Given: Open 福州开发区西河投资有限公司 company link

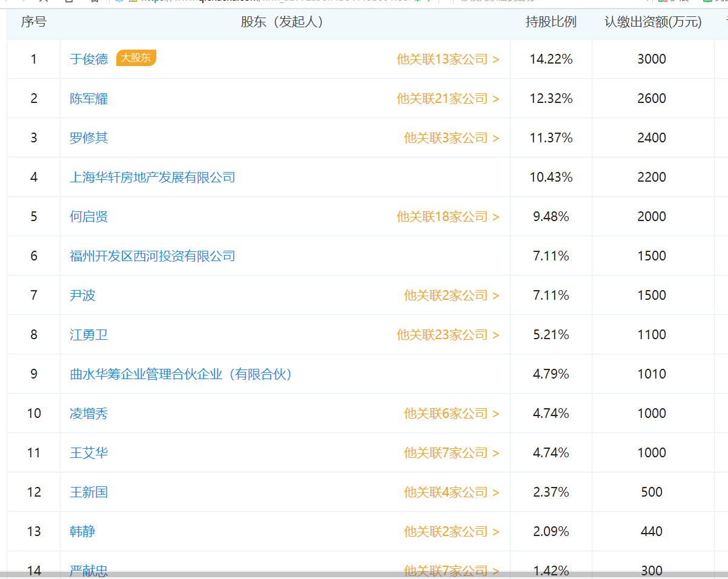Looking at the screenshot, I should point(153,256).
